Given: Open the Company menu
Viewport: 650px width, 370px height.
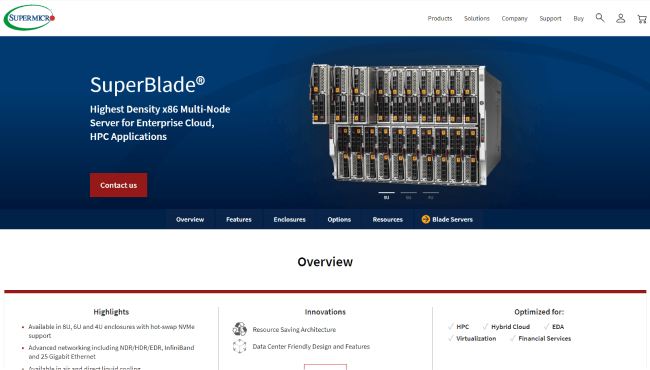Looking at the screenshot, I should [514, 19].
